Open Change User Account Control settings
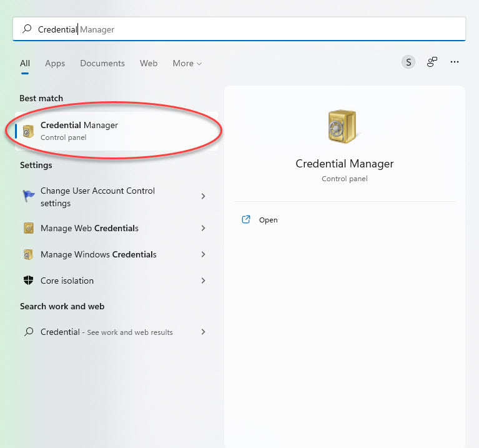 pos(115,197)
